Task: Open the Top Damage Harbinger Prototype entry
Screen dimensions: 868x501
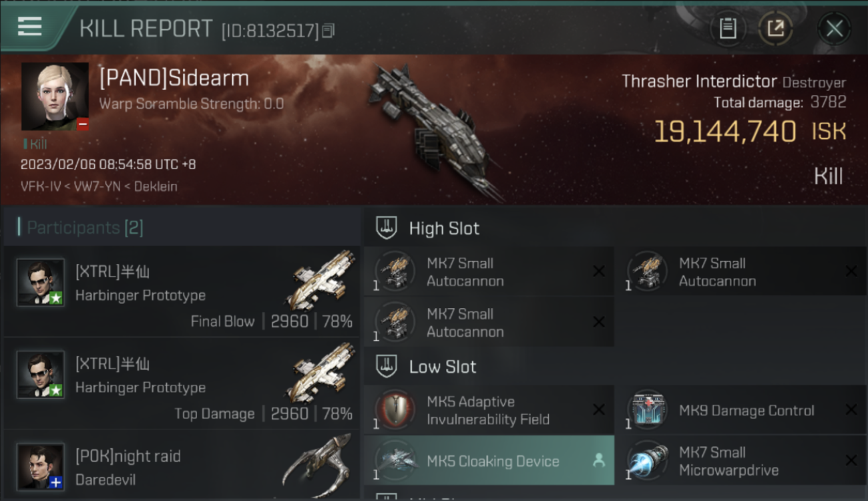Action: (182, 383)
